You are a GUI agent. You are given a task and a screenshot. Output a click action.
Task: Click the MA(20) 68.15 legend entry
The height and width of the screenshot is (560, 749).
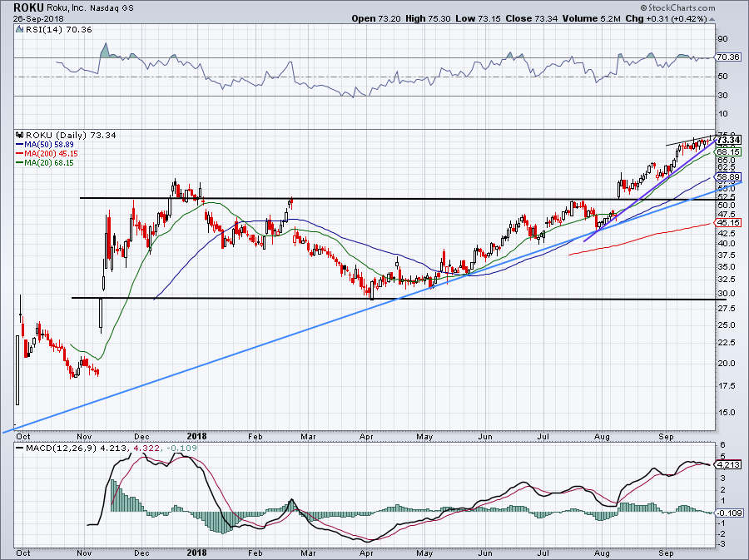(49, 163)
